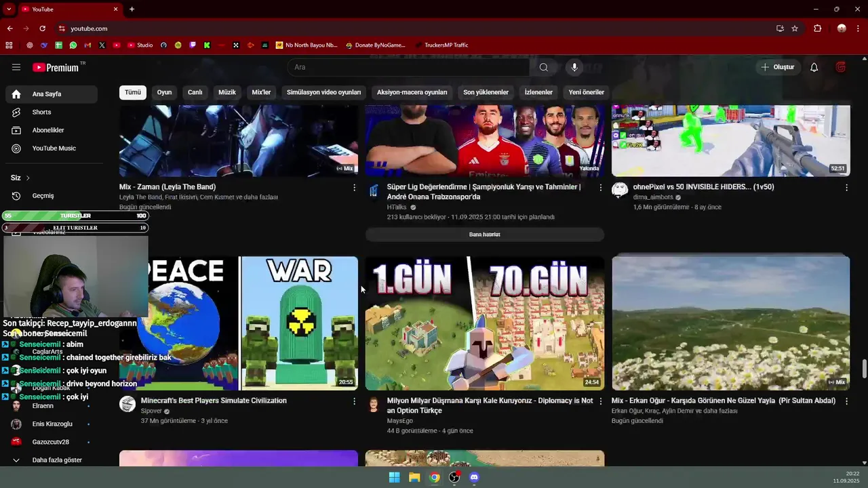Click the YouTube Premium logo
Screen dimensions: 868x488
56,67
